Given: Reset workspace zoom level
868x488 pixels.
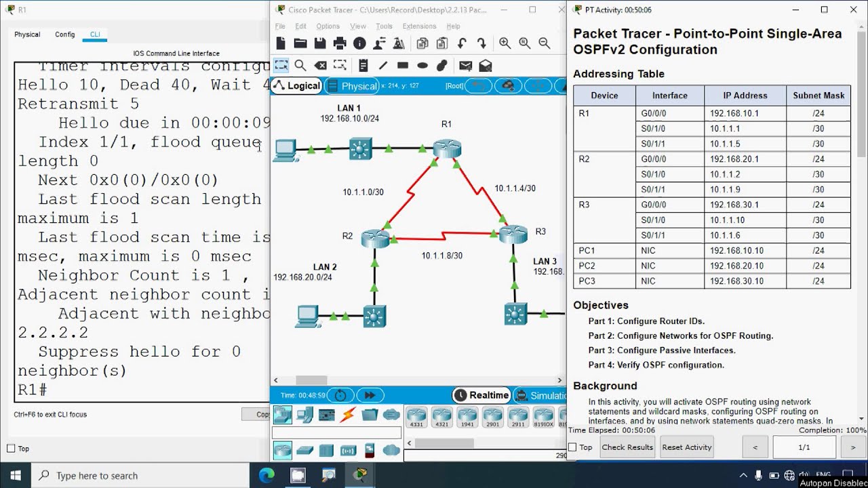Looking at the screenshot, I should pos(524,43).
